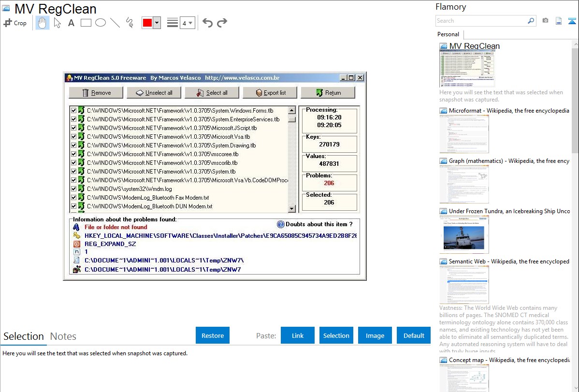
Task: Pick the rectangle shape tool
Action: pos(86,23)
